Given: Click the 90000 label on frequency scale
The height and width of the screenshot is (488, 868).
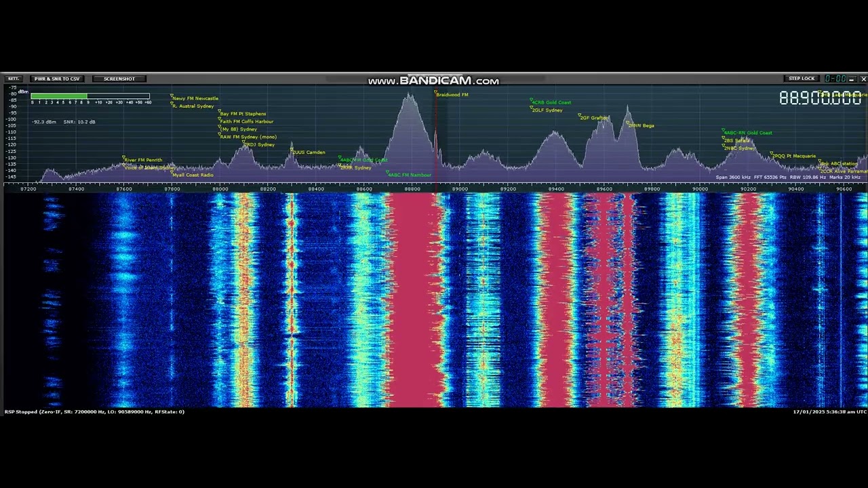Looking at the screenshot, I should [x=701, y=188].
